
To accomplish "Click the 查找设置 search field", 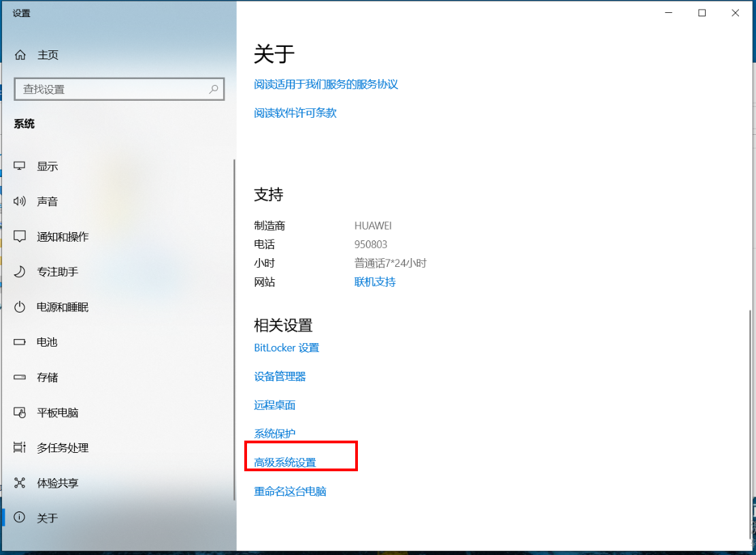I will click(x=119, y=89).
